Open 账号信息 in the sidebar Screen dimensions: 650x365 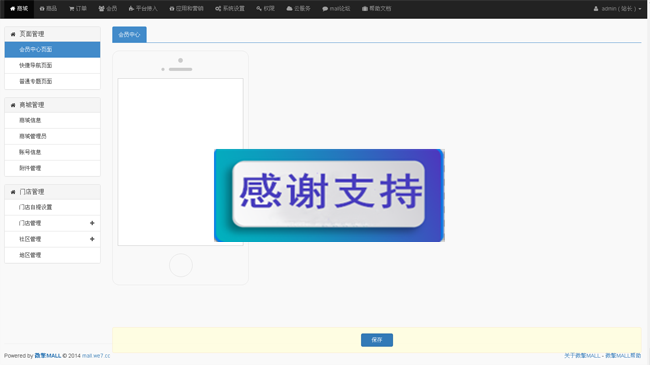(52, 152)
